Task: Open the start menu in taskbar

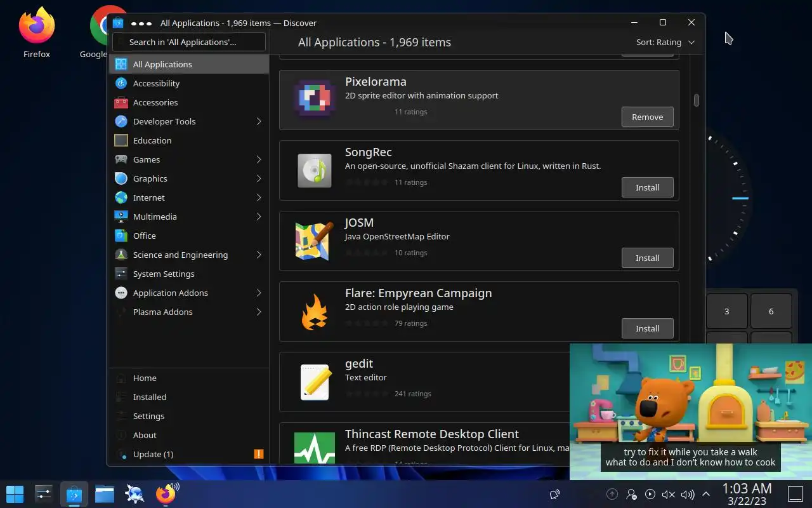Action: click(15, 494)
